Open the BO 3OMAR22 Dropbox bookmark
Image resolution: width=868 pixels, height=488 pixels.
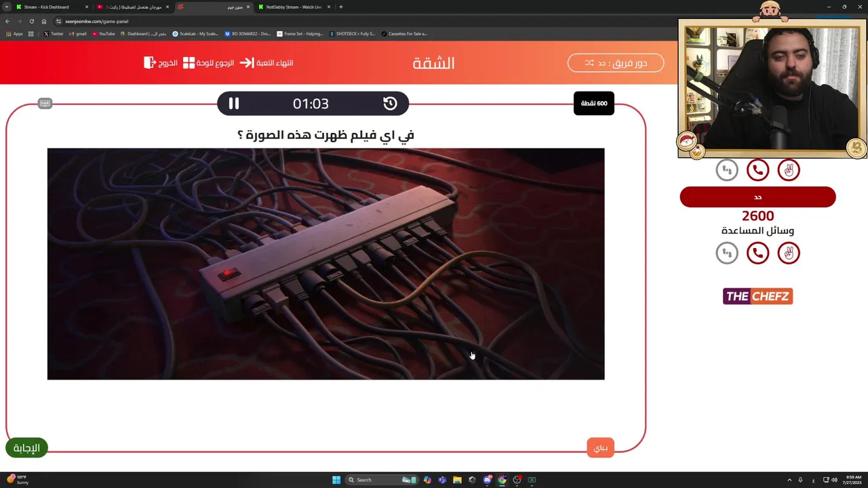pos(248,33)
